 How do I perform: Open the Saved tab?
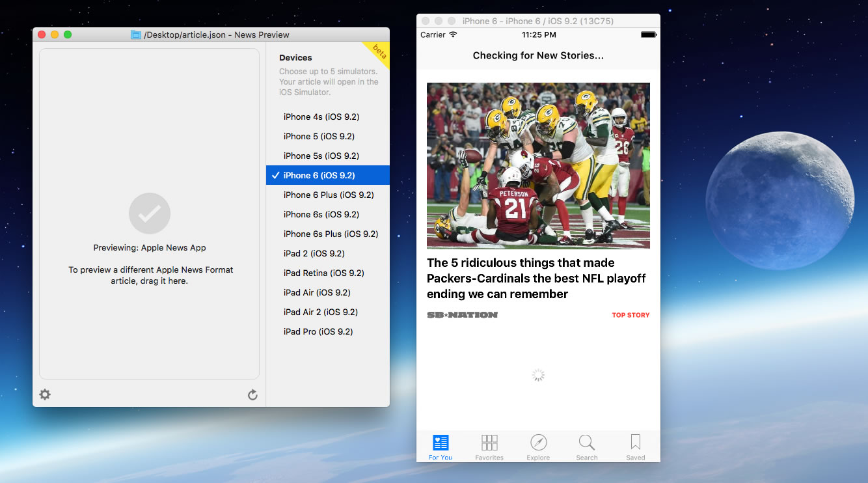tap(636, 448)
